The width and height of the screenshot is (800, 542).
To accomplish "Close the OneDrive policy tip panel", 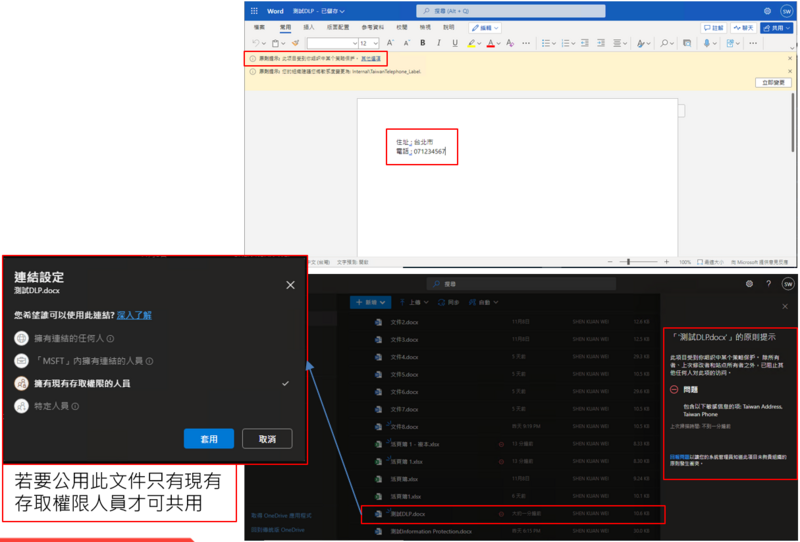I will point(785,306).
